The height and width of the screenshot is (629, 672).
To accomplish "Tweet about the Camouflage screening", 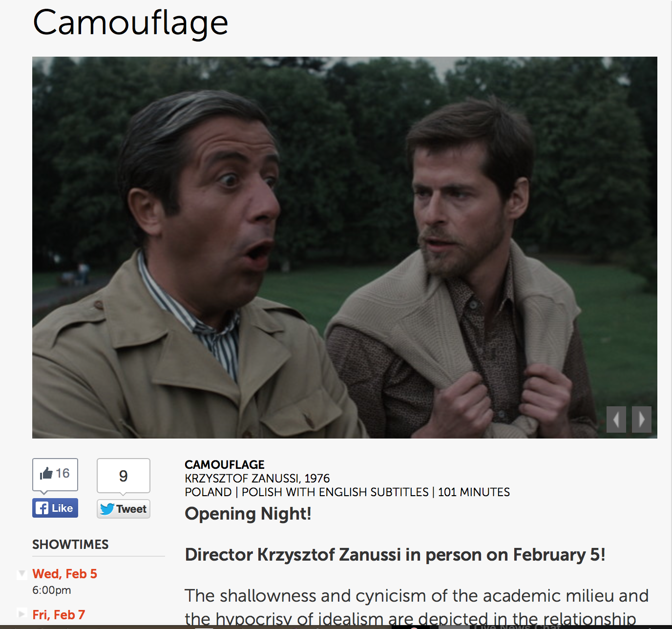I will click(124, 509).
